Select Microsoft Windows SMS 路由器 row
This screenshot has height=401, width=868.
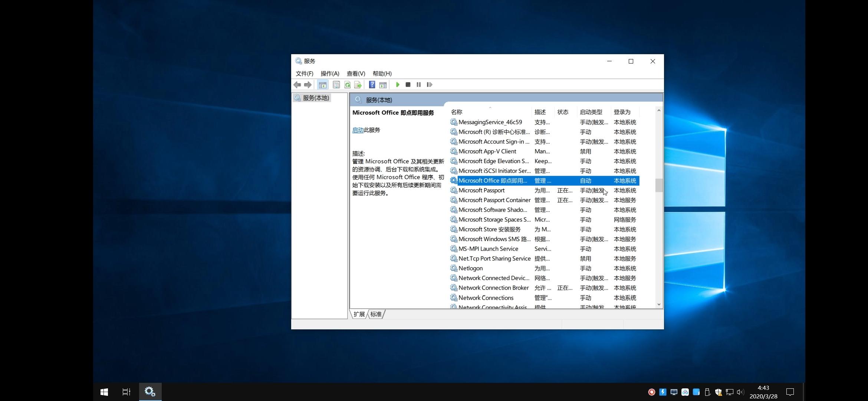pos(544,239)
